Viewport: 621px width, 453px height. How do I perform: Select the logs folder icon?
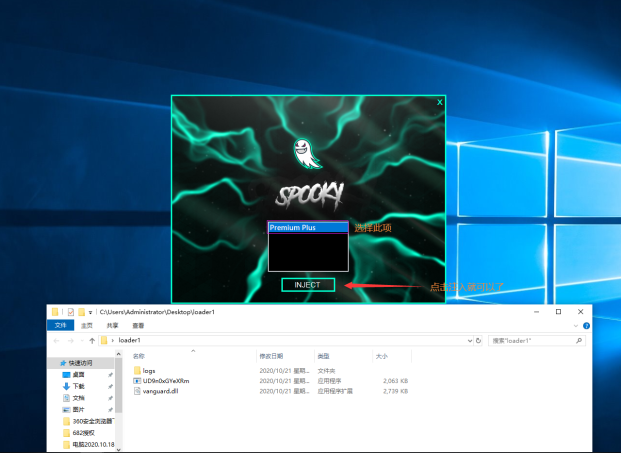coord(137,371)
